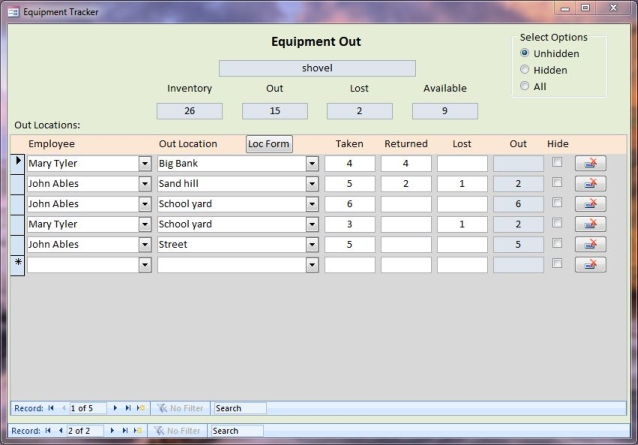Image resolution: width=638 pixels, height=445 pixels.
Task: Delete the John Ables Street record
Action: tap(590, 244)
